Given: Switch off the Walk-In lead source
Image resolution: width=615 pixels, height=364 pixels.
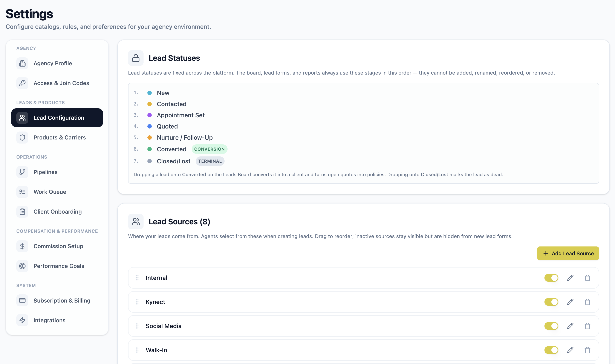Looking at the screenshot, I should click(x=551, y=350).
